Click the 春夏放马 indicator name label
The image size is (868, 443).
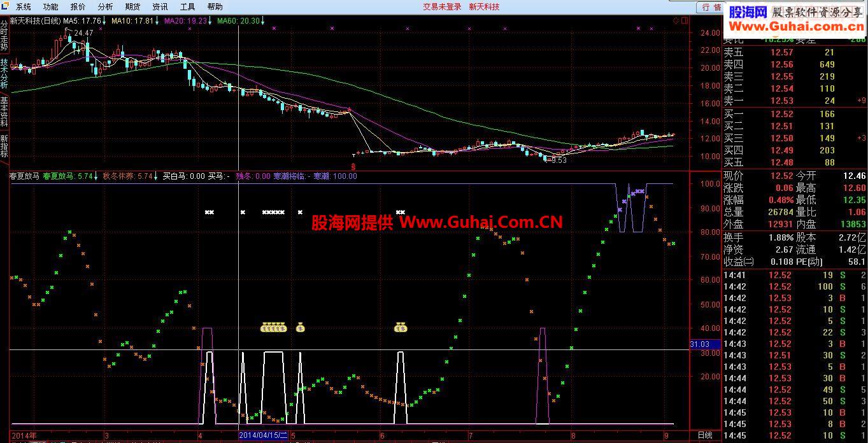25,176
